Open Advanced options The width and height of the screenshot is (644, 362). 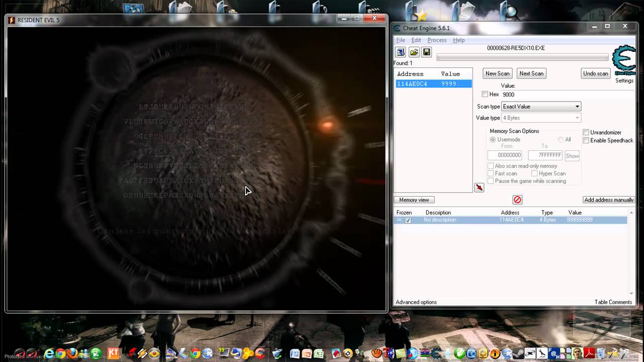pyautogui.click(x=416, y=302)
